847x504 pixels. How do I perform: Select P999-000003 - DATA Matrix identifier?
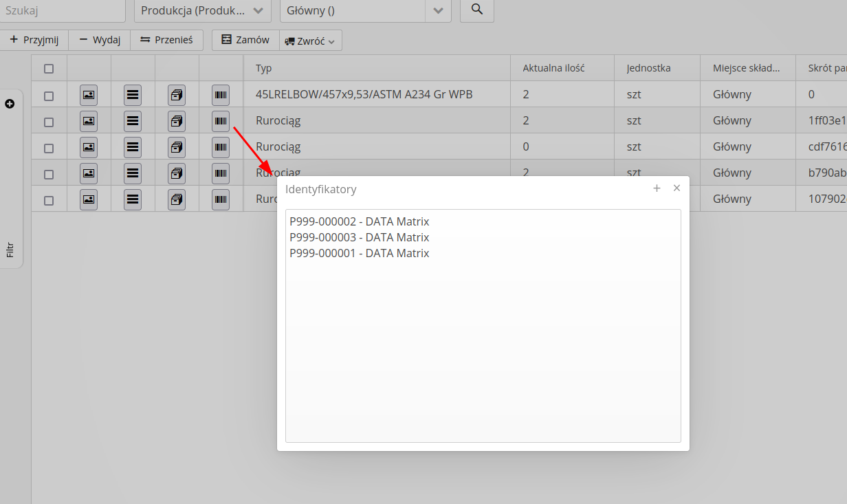359,237
